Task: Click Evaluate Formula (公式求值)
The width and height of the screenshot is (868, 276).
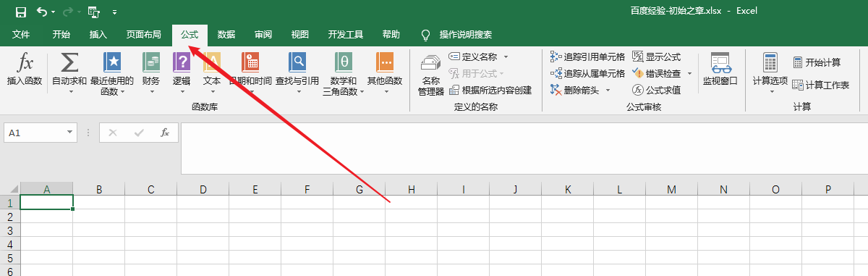Action: (656, 90)
